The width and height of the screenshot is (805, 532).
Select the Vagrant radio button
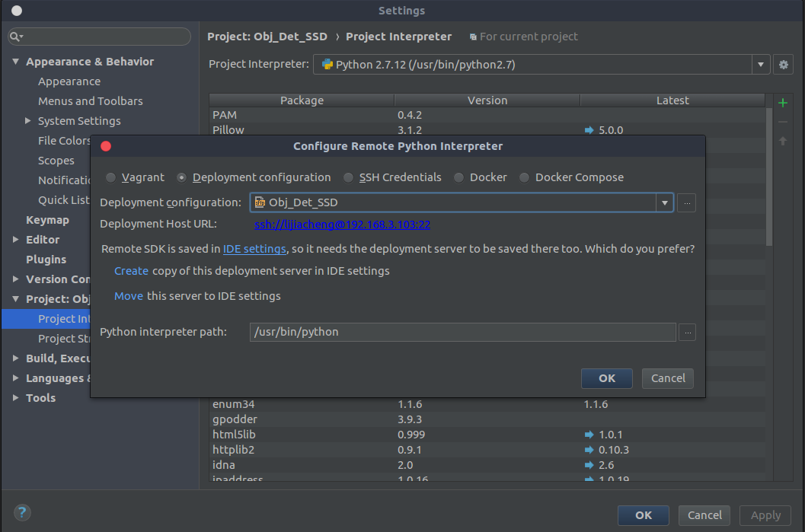(x=110, y=177)
